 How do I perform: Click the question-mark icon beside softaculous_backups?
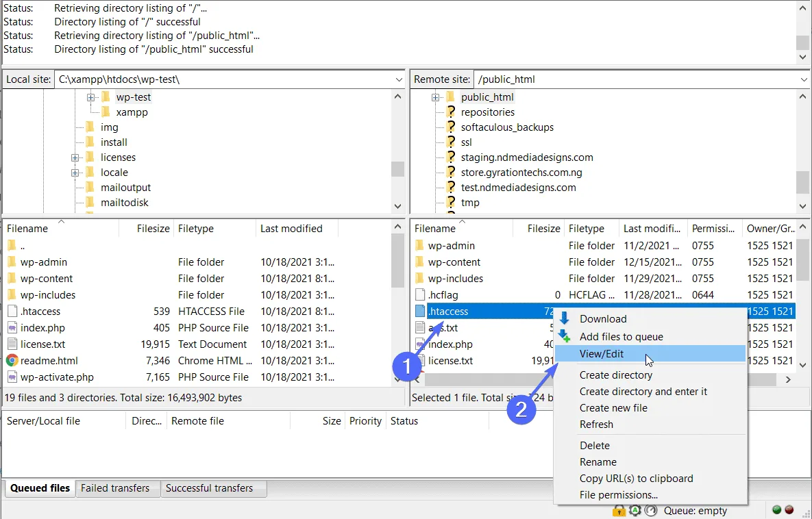coord(451,127)
